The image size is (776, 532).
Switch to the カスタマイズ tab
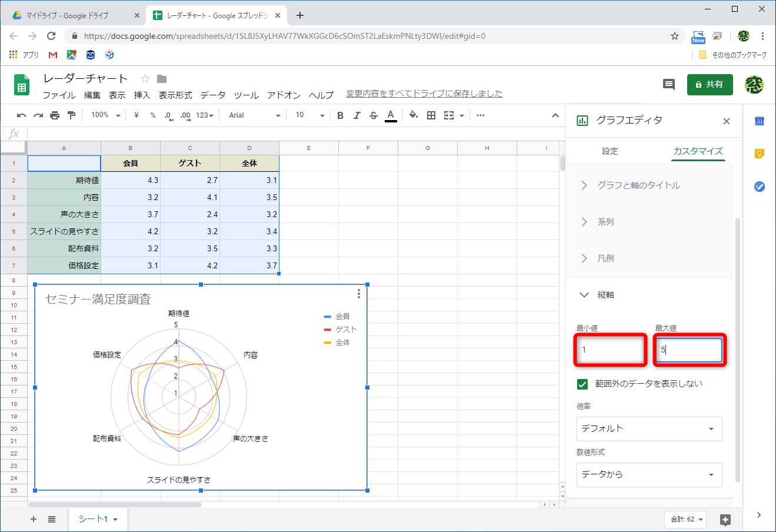click(698, 151)
